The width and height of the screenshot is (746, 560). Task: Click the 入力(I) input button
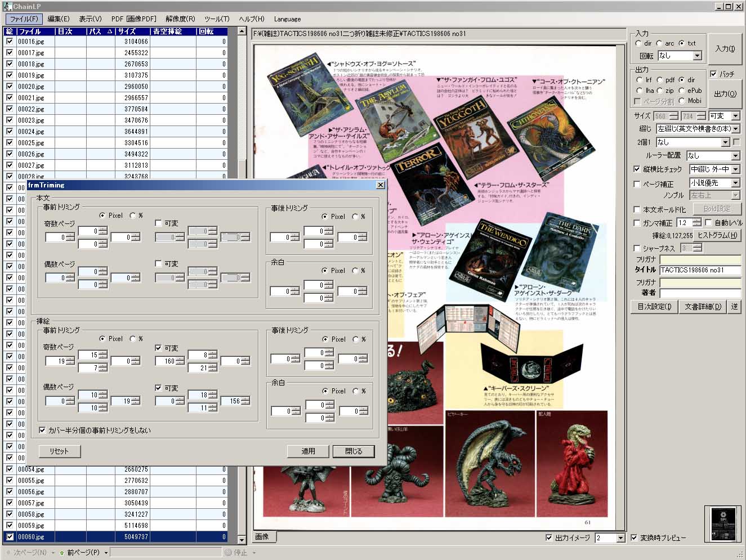coord(725,49)
